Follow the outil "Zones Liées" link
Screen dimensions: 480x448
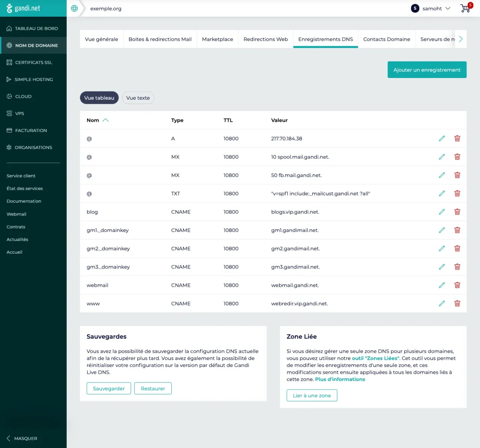[376, 358]
